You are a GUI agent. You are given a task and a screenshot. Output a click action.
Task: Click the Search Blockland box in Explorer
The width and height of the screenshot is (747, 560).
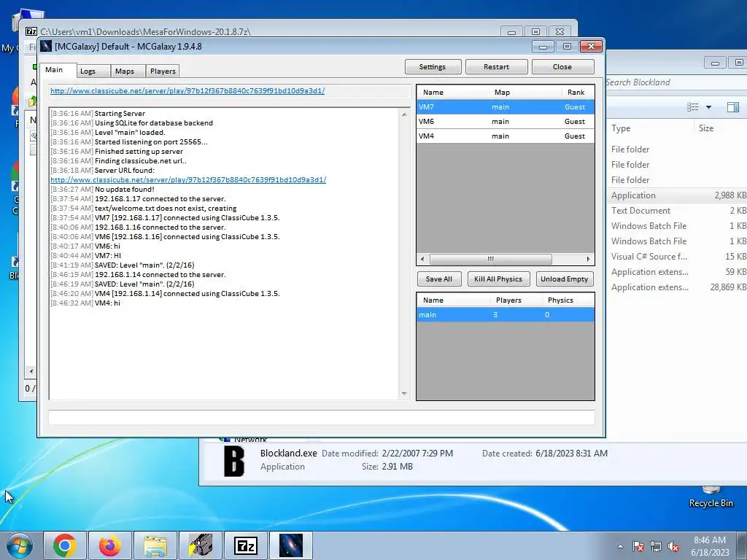tap(676, 82)
